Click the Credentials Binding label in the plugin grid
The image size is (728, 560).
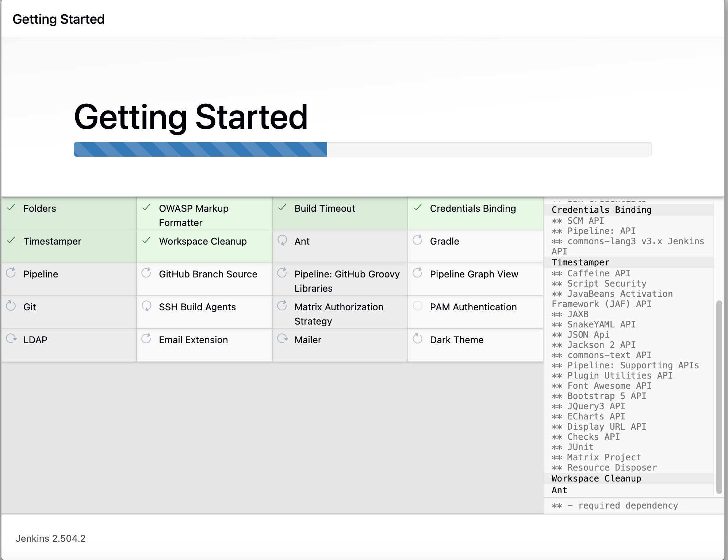point(473,208)
